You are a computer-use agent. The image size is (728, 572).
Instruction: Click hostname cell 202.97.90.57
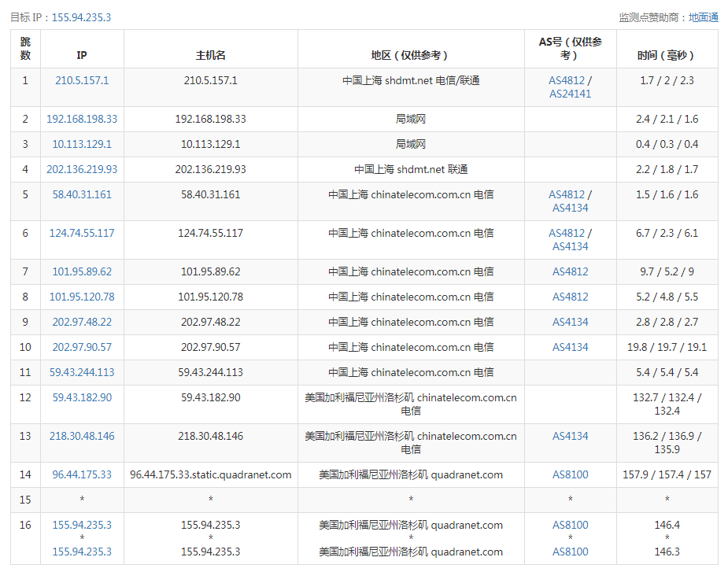(x=210, y=346)
